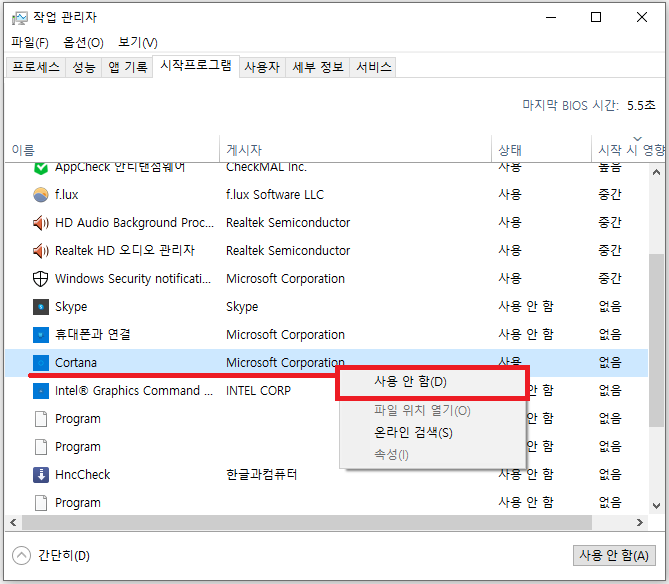Screen dimensions: 669x584
Task: Click the INTEL CORP publisher cell
Action: point(258,391)
